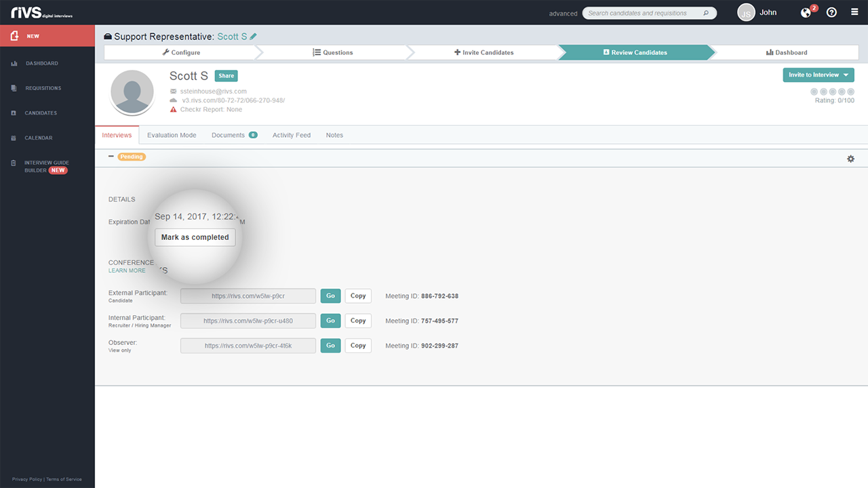
Task: Select the Interviews tab
Action: [x=117, y=135]
